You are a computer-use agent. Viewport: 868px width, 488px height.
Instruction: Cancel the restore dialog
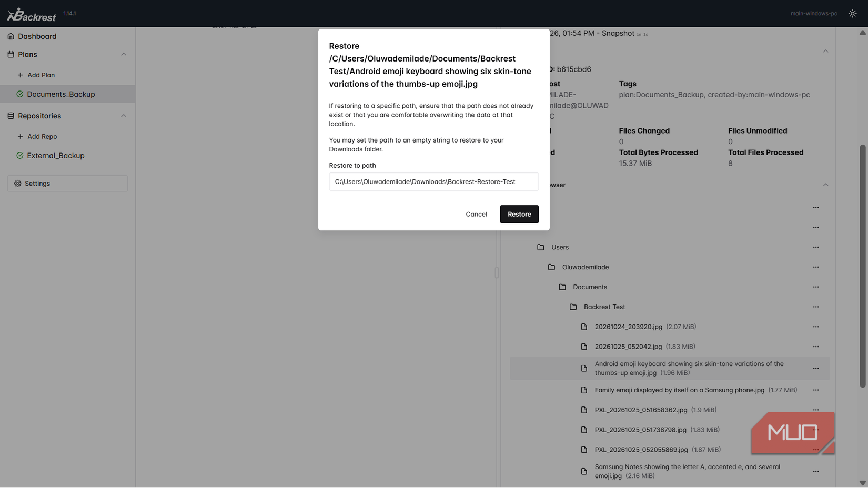(476, 214)
